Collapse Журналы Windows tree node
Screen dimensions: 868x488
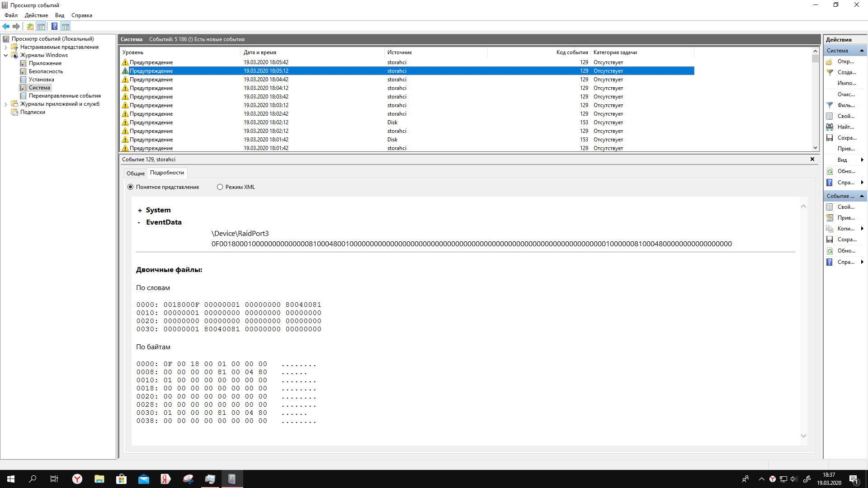coord(5,55)
